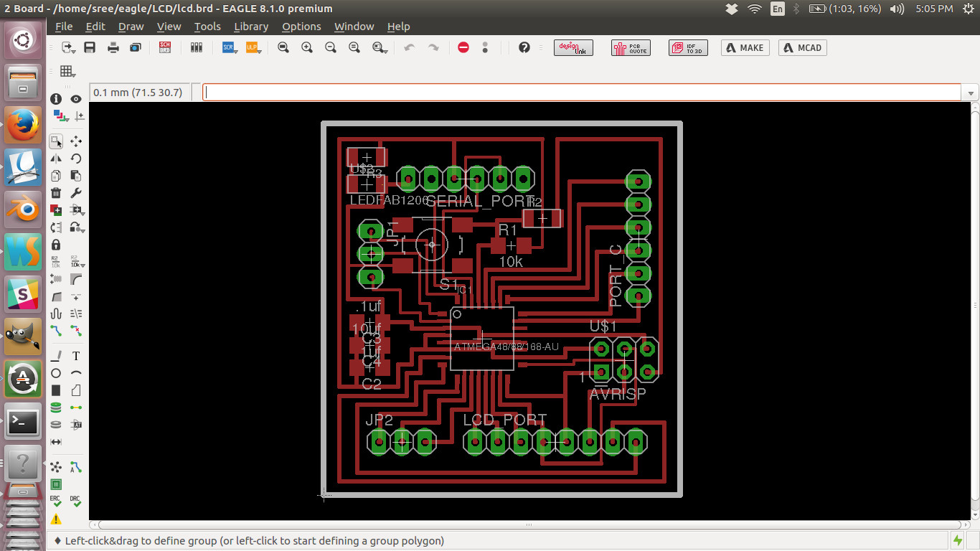Select the Miter tool
Viewport: 980px width, 551px height.
(x=76, y=279)
